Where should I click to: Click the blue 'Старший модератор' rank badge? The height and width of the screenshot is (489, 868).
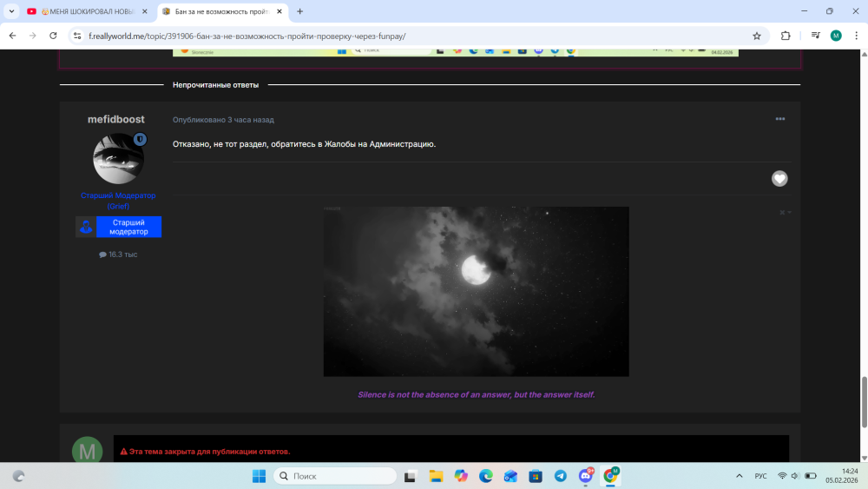click(x=118, y=227)
